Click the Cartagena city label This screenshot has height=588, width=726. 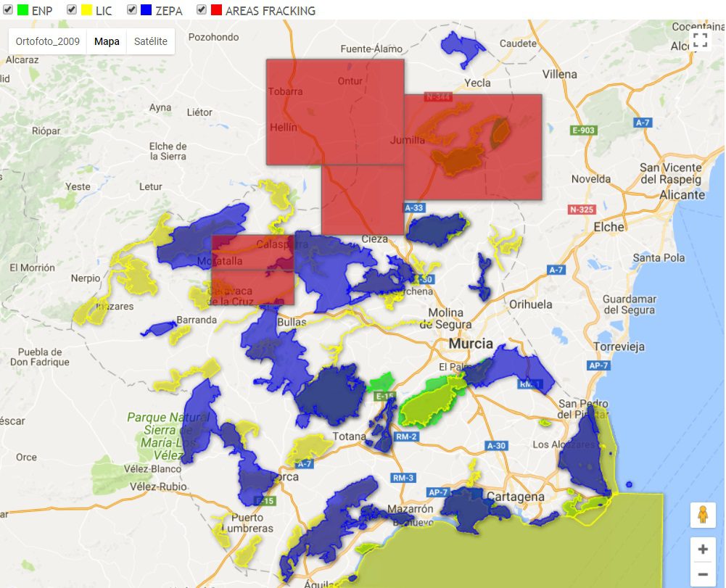(516, 497)
